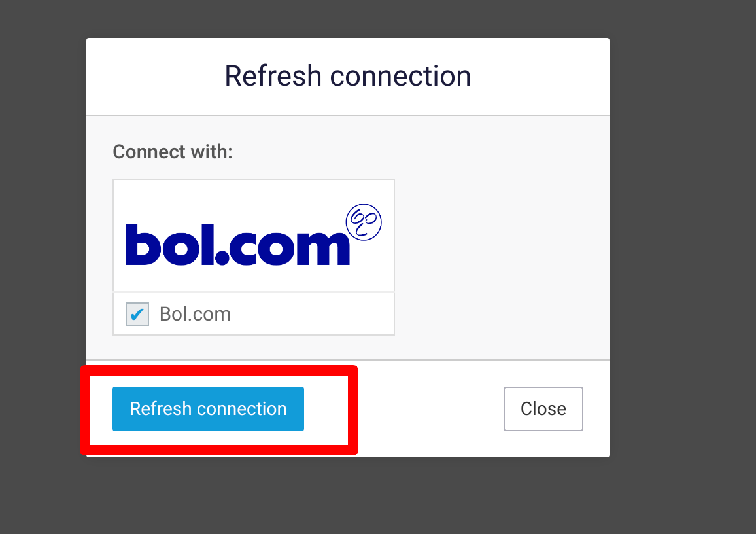Click the Bol.com label beside the checkbox
The height and width of the screenshot is (534, 756).
click(195, 314)
